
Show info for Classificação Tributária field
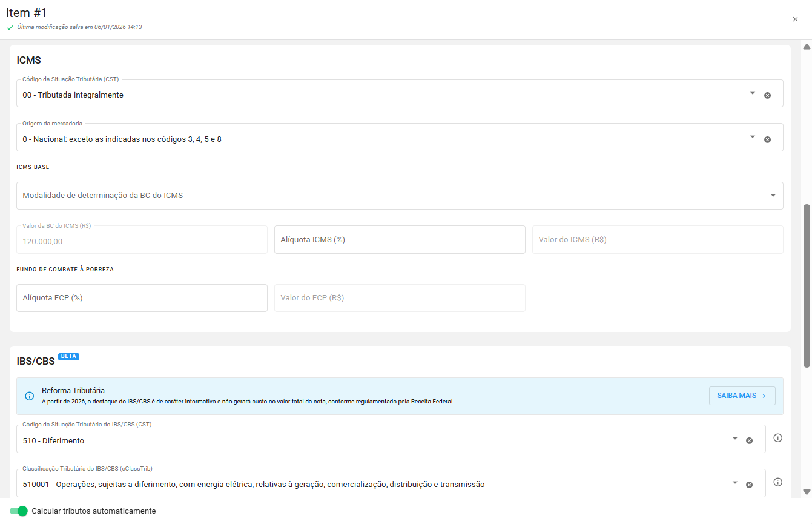(778, 482)
